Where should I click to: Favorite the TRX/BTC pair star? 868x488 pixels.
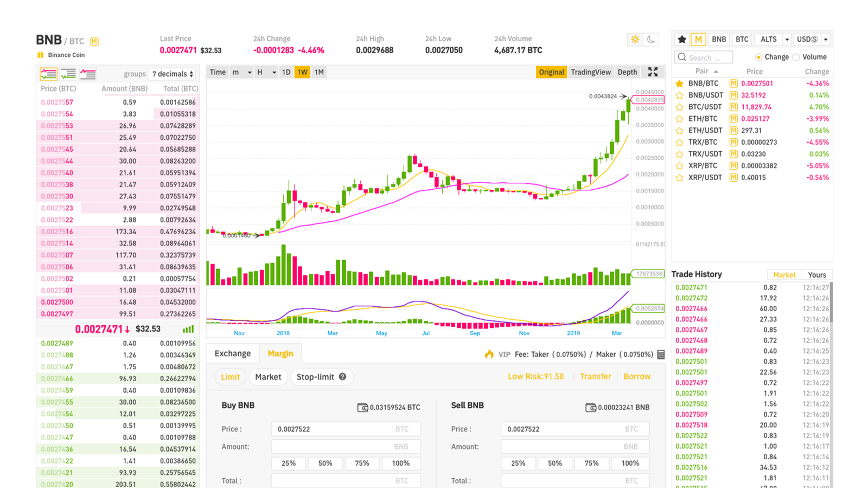pyautogui.click(x=679, y=142)
